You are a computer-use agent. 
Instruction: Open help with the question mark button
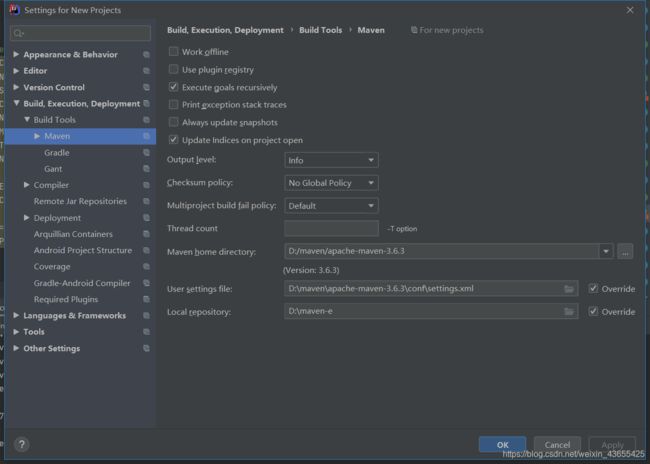point(22,445)
